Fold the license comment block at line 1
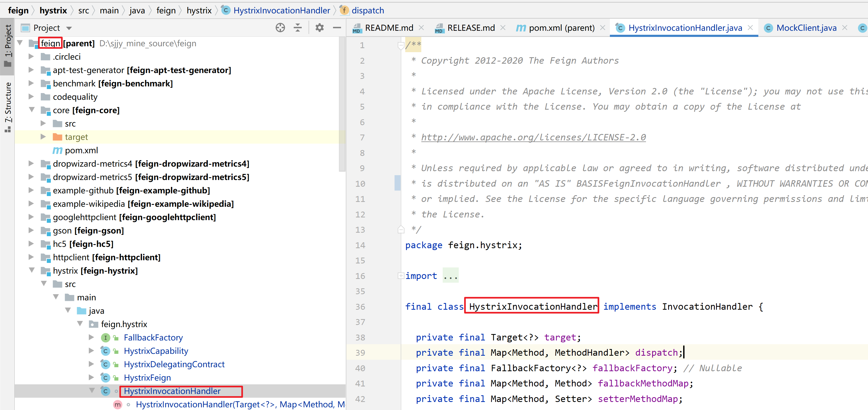This screenshot has width=868, height=410. tap(401, 45)
